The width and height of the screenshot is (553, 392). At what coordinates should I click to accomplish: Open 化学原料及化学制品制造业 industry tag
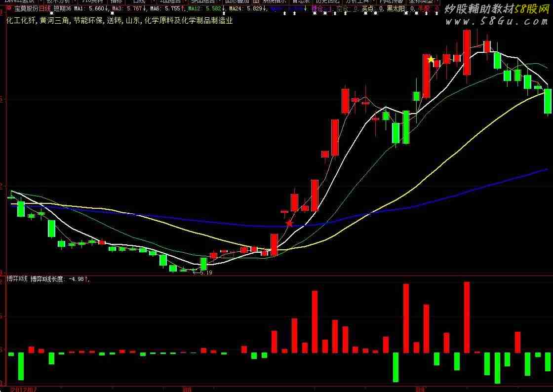coord(189,21)
